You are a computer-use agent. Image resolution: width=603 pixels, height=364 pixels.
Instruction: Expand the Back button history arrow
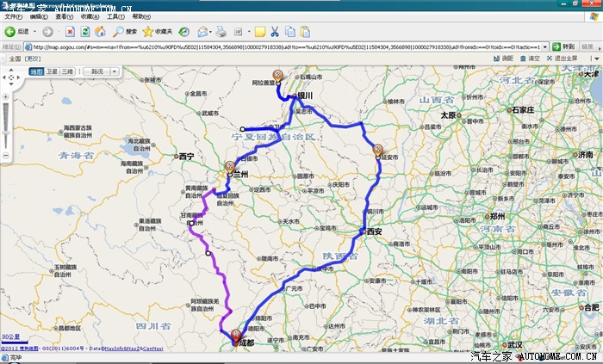tap(34, 31)
